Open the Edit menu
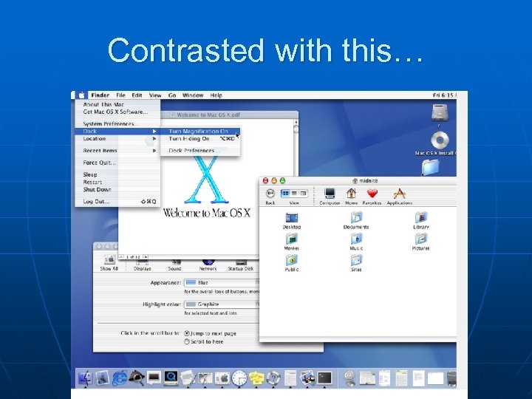This screenshot has width=532, height=399. point(137,95)
